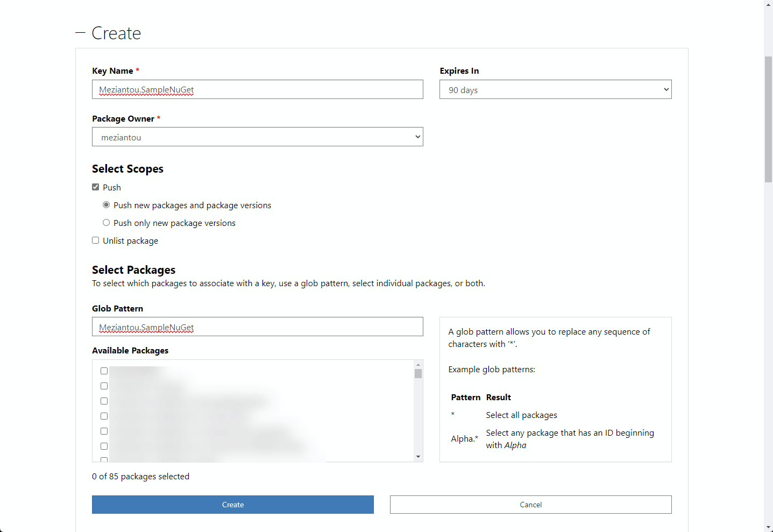The height and width of the screenshot is (532, 773).
Task: Check the second Available Packages checkbox
Action: pos(104,386)
